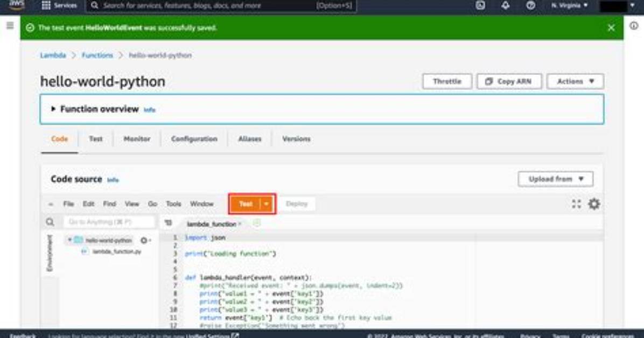Open the Actions dropdown
The height and width of the screenshot is (338, 644).
pos(575,81)
